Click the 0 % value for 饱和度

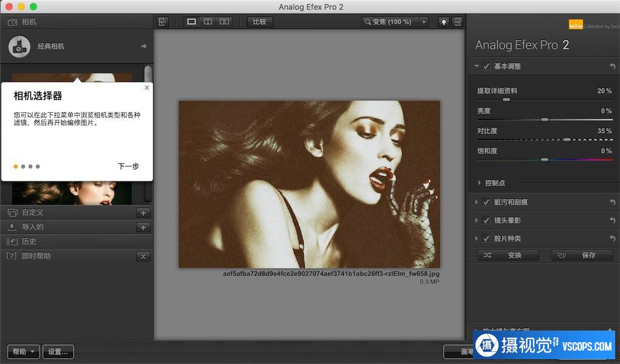tap(606, 151)
